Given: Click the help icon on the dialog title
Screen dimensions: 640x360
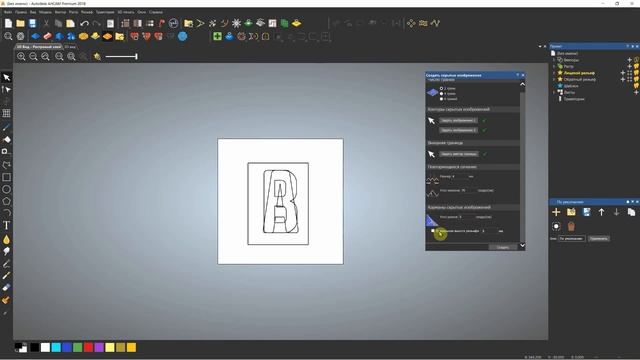Looking at the screenshot, I should 518,75.
